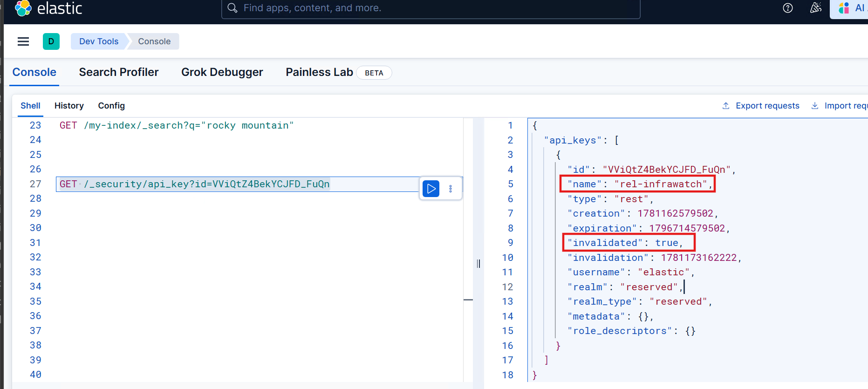This screenshot has width=868, height=389.
Task: Click the "invalidated": true line
Action: coord(625,243)
